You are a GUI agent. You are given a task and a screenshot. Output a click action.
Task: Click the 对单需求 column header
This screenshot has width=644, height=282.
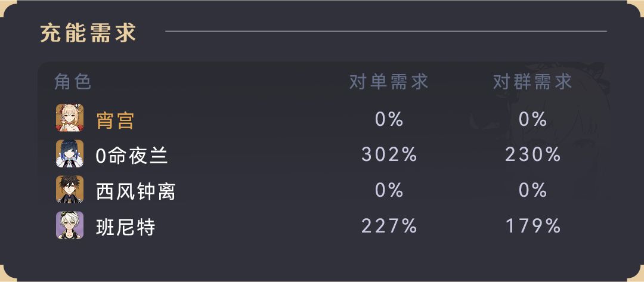389,82
